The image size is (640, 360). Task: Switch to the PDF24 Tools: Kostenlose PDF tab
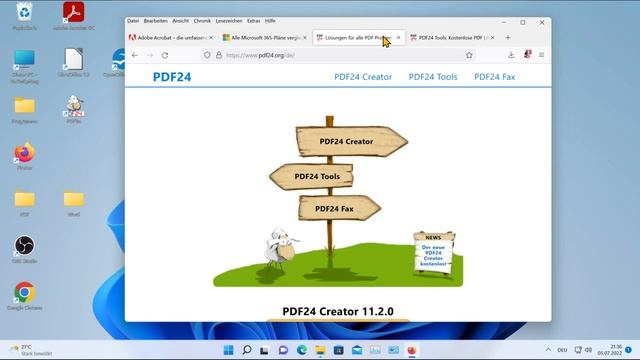point(452,38)
